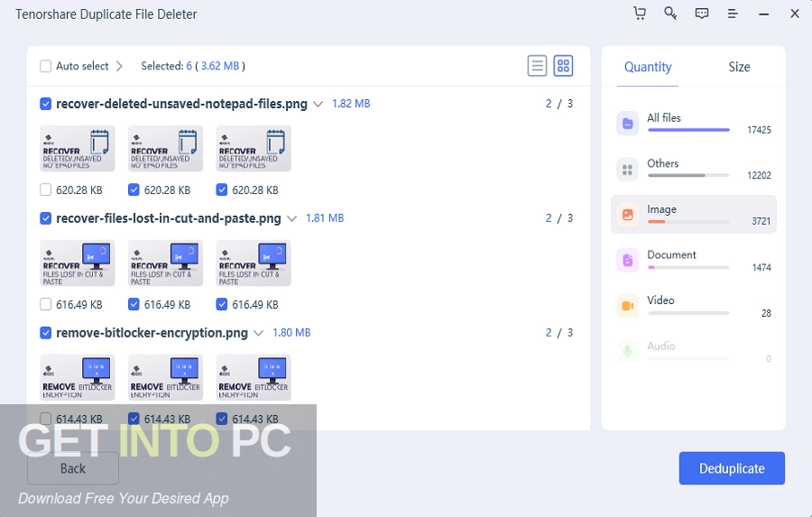Switch to the Quantity tab

(648, 67)
